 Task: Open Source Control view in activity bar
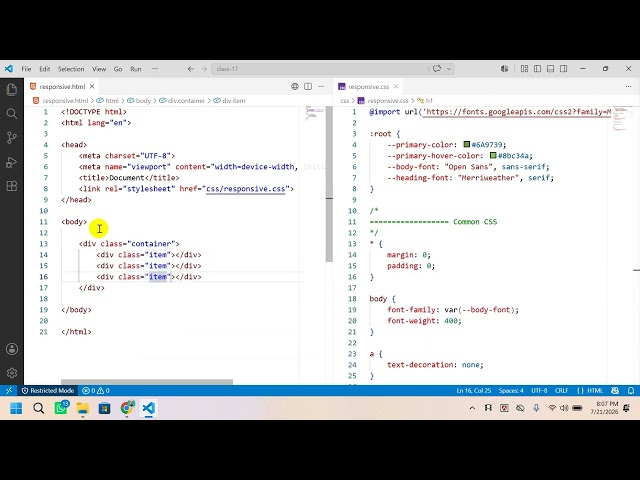click(12, 138)
